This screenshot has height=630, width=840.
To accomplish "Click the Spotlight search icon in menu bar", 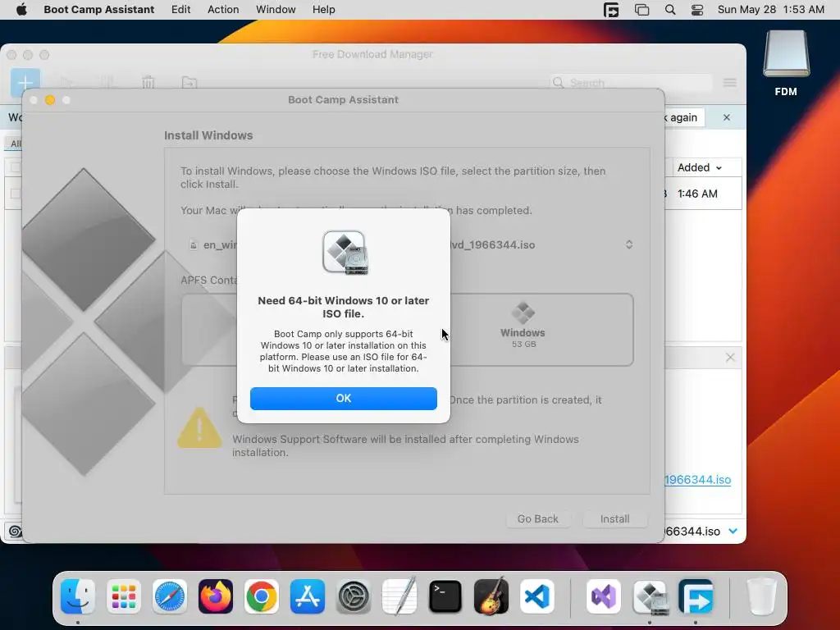I will tap(669, 10).
